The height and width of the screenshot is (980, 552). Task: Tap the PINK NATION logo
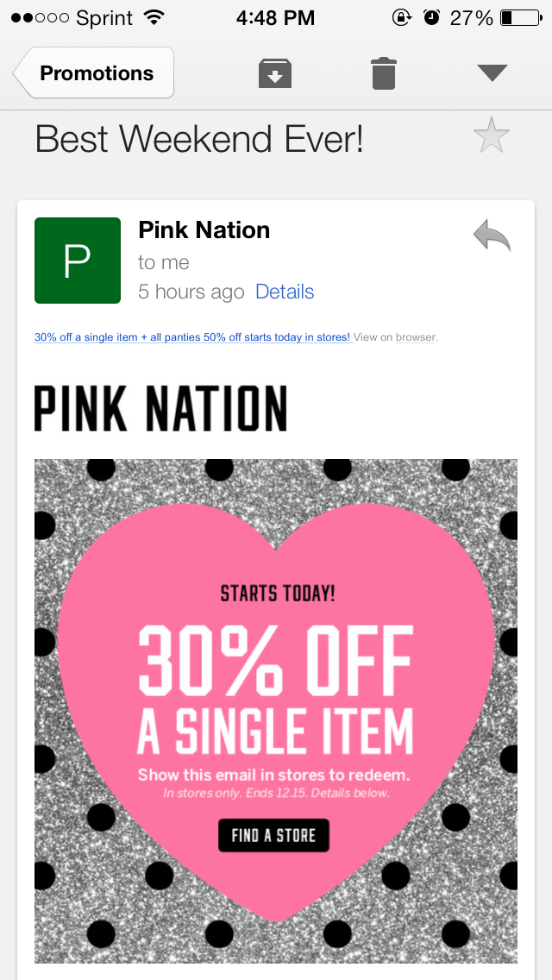pyautogui.click(x=160, y=408)
